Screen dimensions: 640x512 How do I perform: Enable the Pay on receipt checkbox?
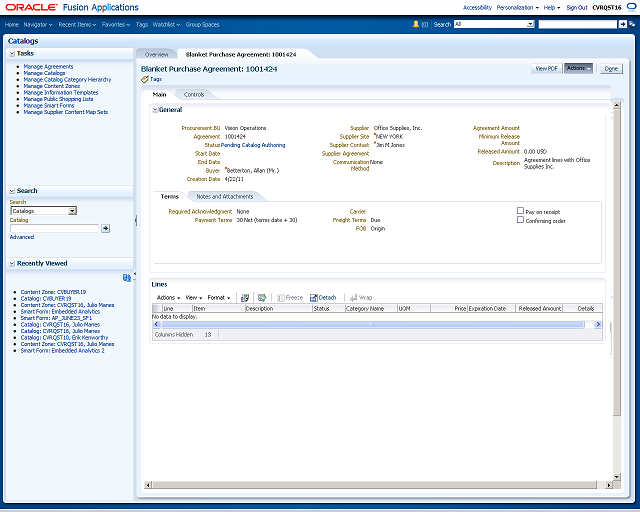(520, 211)
